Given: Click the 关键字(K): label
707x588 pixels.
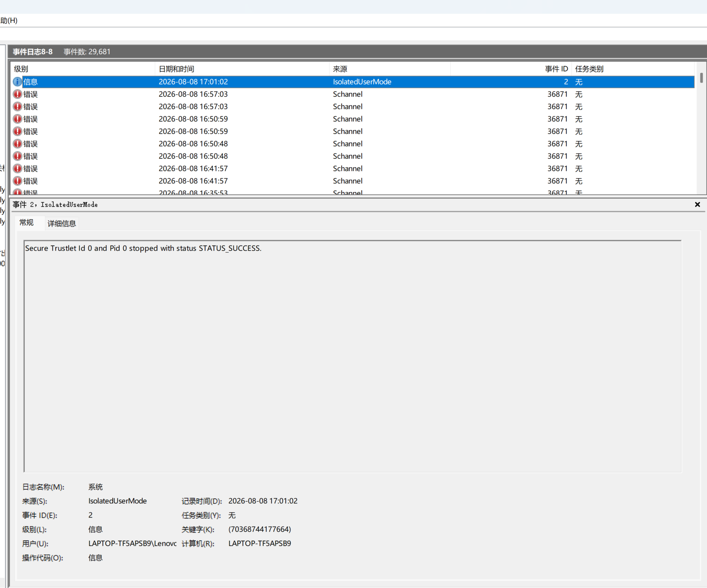Looking at the screenshot, I should tap(198, 529).
